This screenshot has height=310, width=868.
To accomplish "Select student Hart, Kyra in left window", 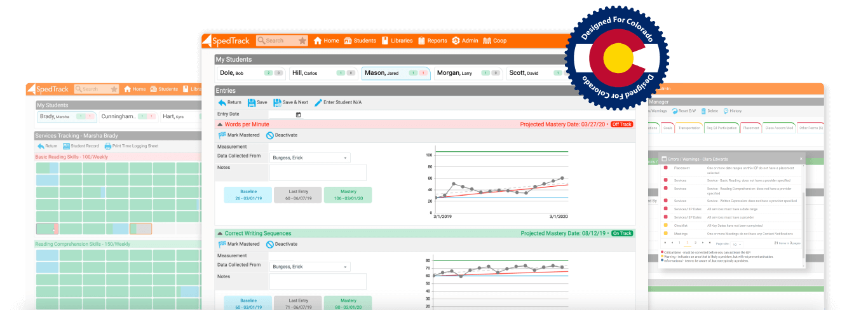I will tap(180, 117).
